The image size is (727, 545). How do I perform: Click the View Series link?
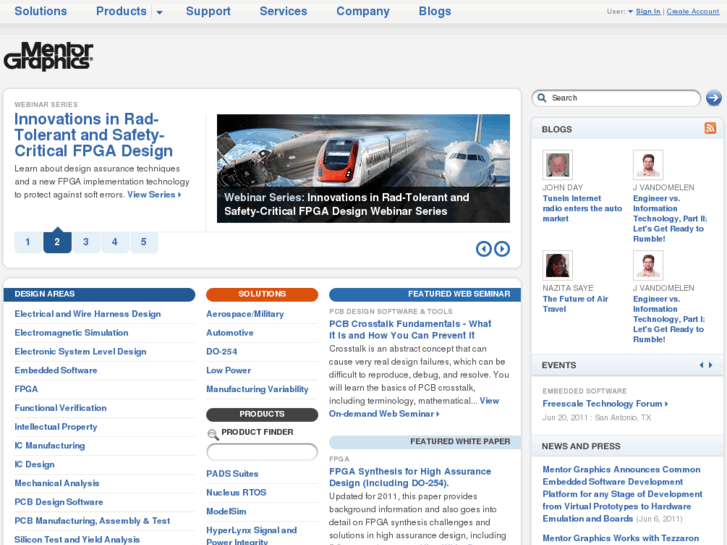click(154, 195)
